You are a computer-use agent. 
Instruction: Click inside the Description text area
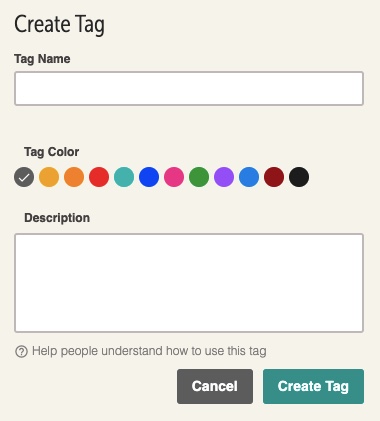[x=189, y=283]
